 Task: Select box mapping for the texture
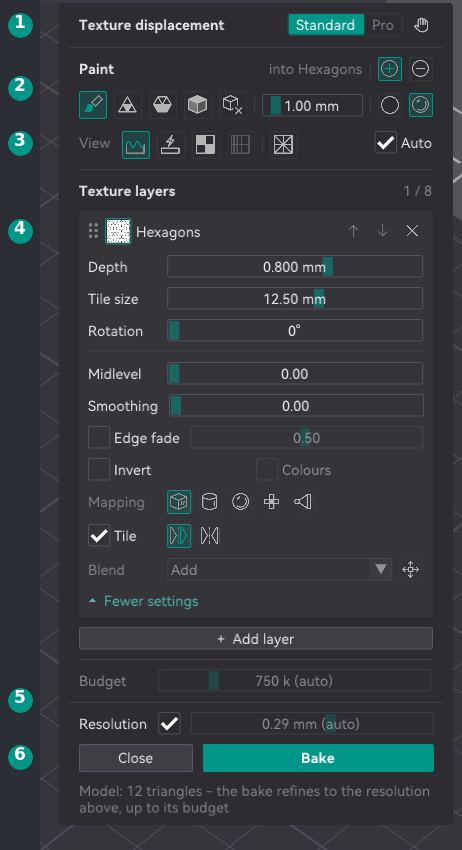pos(179,502)
